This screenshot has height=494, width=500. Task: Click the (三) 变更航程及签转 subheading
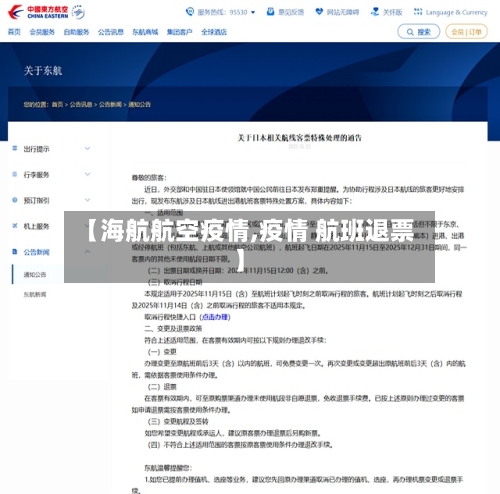[178, 421]
